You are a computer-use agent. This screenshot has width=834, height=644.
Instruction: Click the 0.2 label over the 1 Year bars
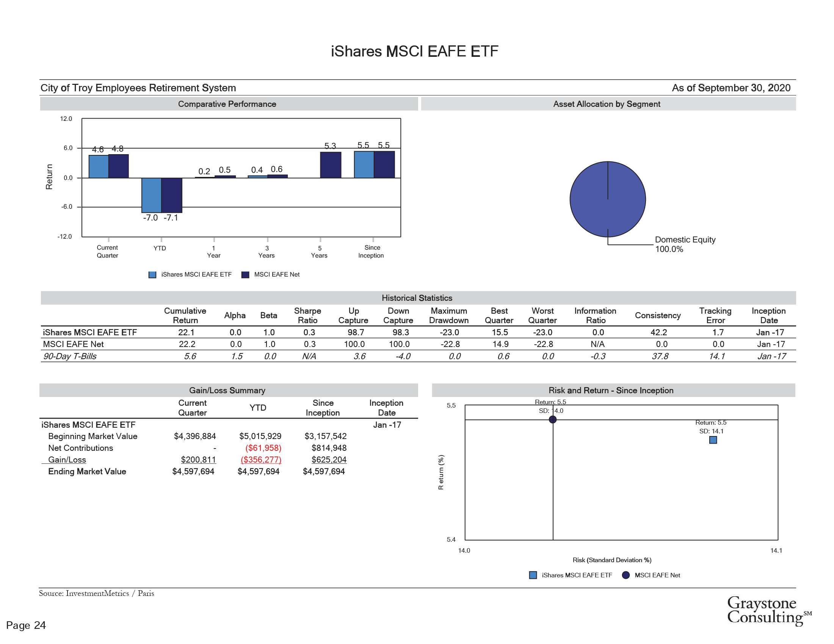[204, 171]
